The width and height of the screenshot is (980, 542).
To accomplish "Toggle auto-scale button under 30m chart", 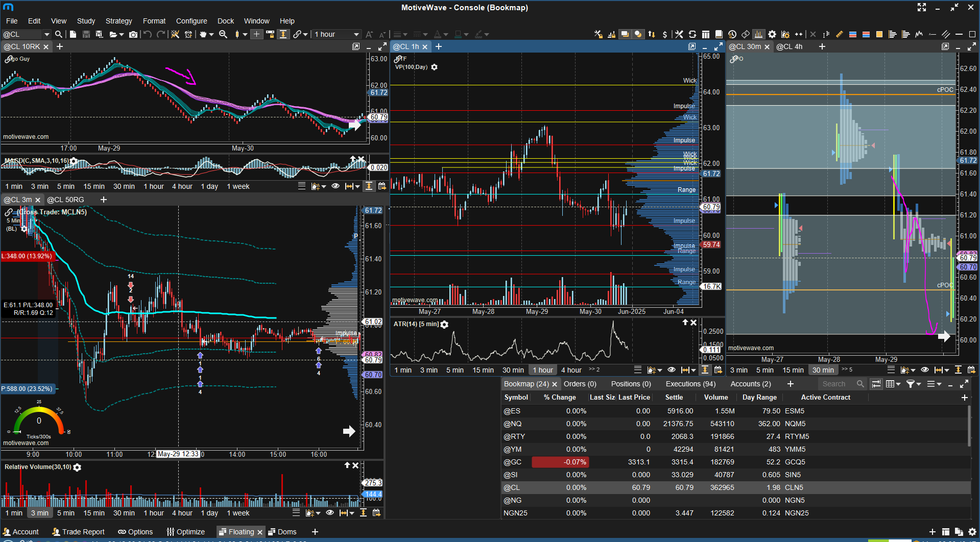I will click(958, 370).
